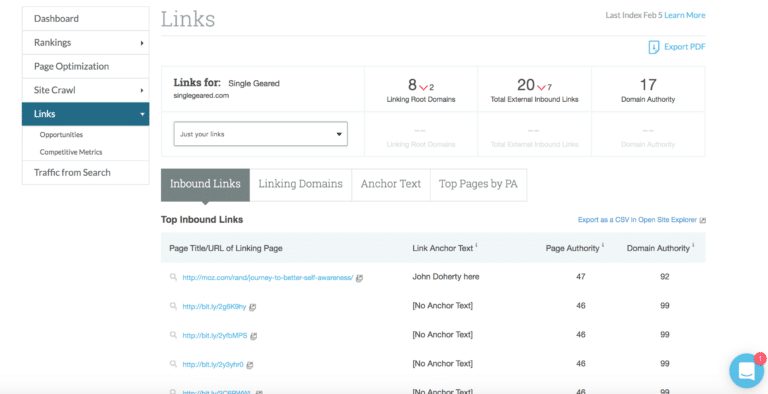Switch to the Anchor Text tab

(391, 184)
